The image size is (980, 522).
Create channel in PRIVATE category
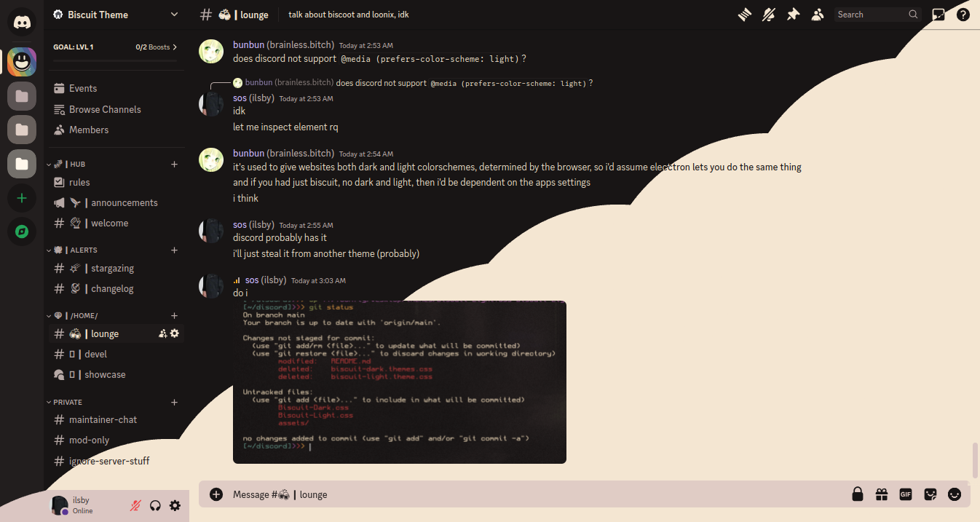[x=174, y=403]
